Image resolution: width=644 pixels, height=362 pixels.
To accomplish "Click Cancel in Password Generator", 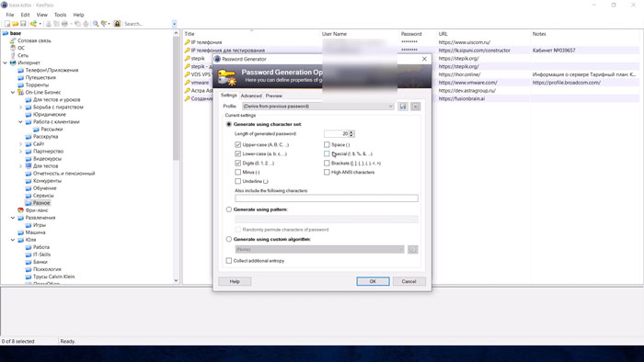I will 409,281.
